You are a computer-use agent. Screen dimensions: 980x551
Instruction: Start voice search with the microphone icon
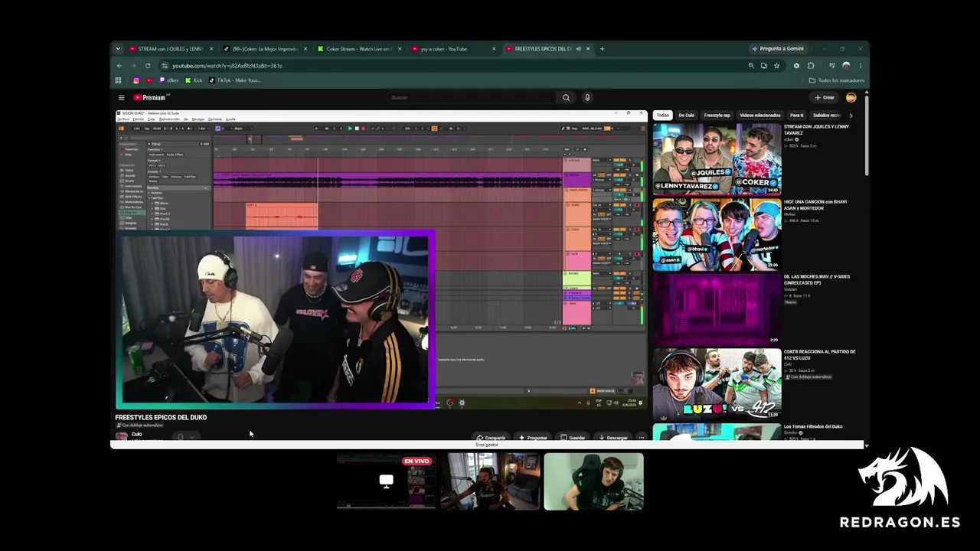tap(587, 97)
